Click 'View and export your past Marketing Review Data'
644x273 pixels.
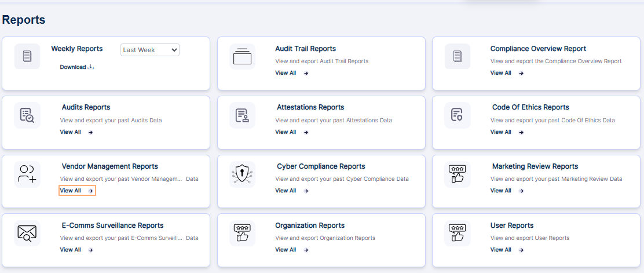[556, 179]
